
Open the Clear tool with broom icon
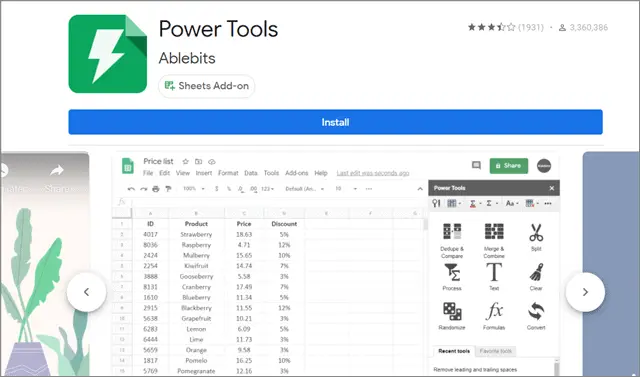[x=536, y=277]
